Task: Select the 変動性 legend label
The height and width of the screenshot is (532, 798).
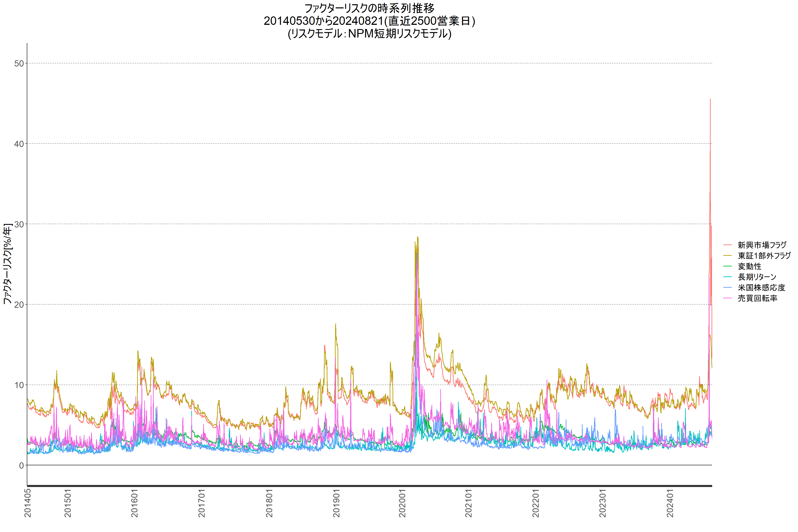Action: [x=749, y=266]
